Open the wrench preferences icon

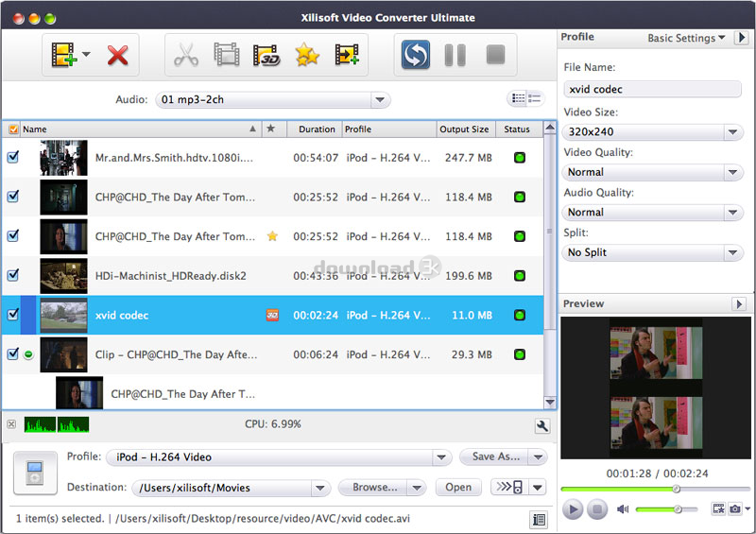[542, 426]
